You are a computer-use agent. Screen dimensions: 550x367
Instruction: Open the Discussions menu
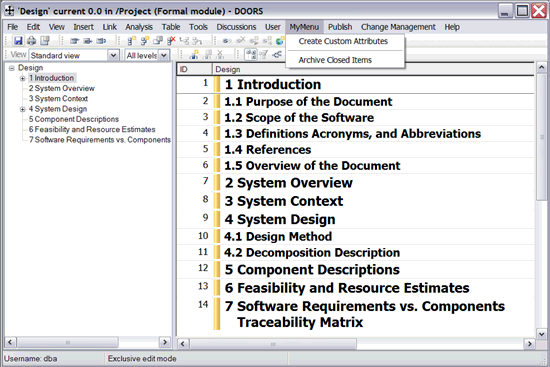point(236,27)
